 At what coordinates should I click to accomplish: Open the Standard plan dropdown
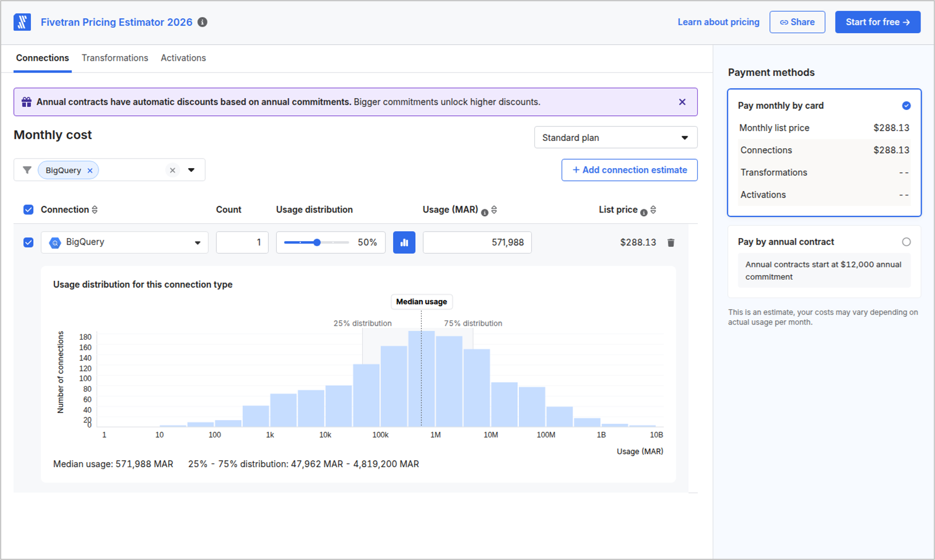point(615,138)
